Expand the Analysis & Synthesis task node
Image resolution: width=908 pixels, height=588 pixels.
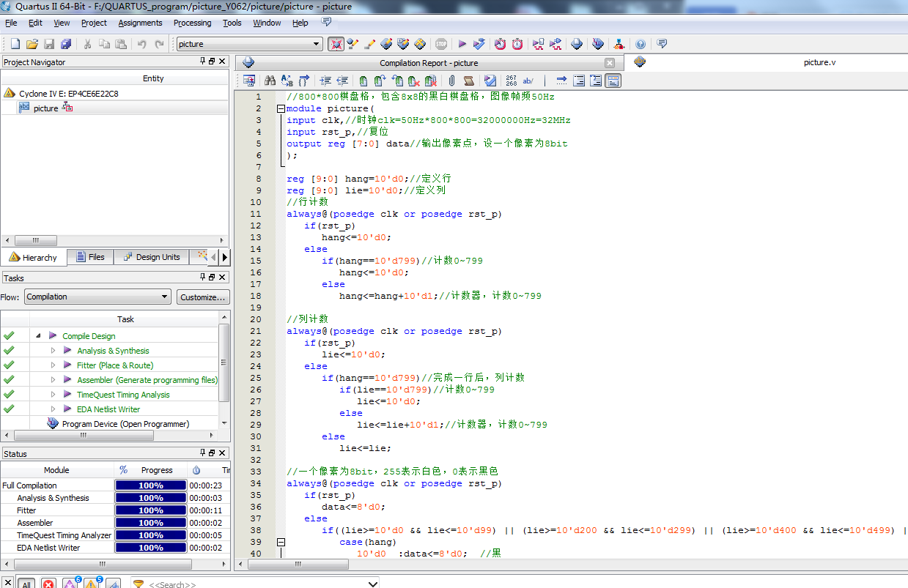53,351
